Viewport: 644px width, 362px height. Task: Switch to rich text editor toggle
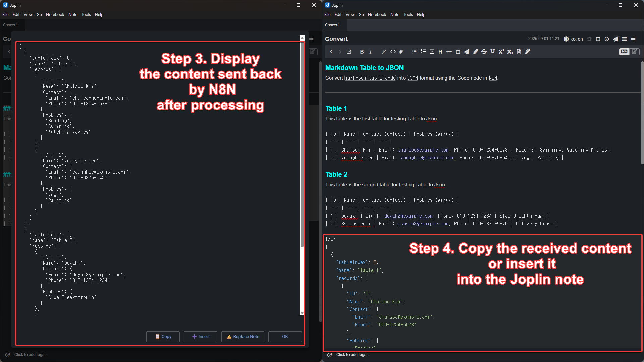[x=635, y=52]
